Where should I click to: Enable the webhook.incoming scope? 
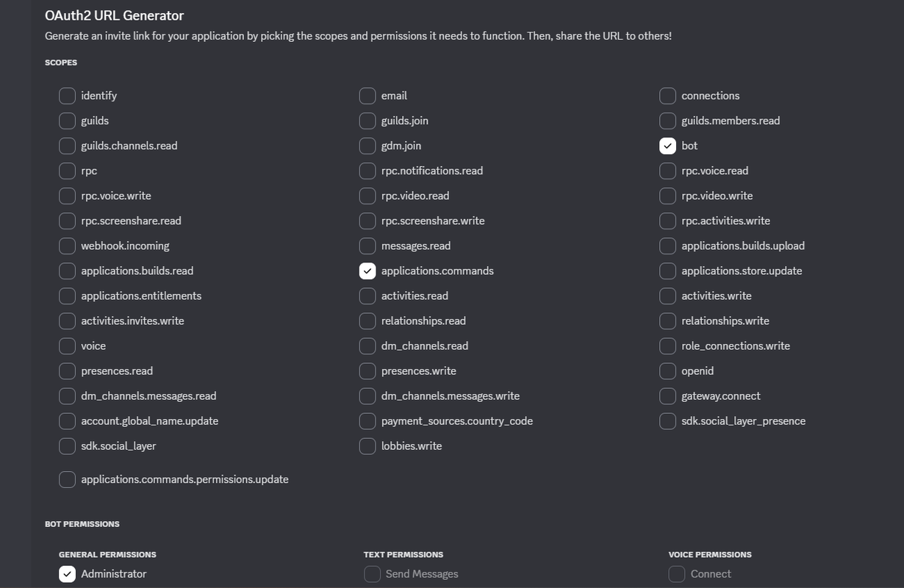point(67,245)
